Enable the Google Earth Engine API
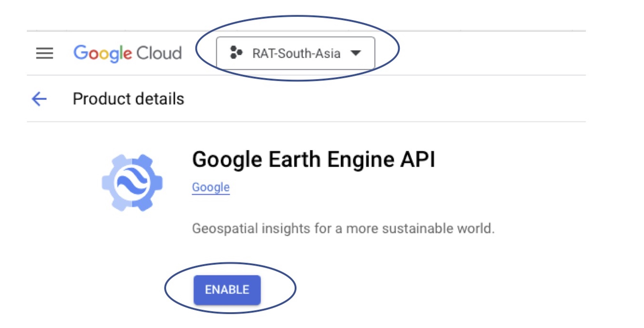This screenshot has width=644, height=328. tap(227, 290)
